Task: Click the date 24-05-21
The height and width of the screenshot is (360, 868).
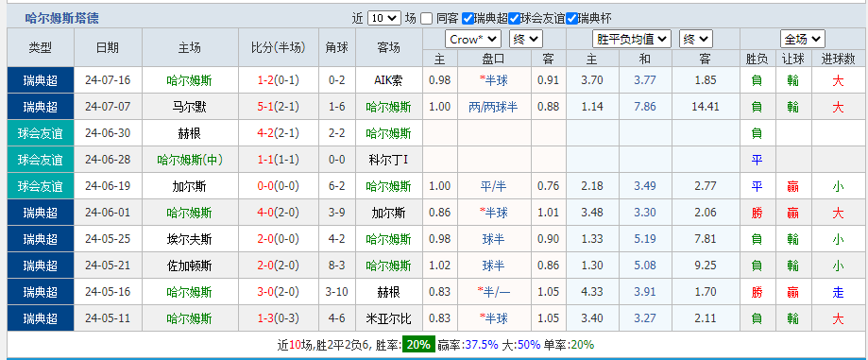Action: (x=108, y=266)
